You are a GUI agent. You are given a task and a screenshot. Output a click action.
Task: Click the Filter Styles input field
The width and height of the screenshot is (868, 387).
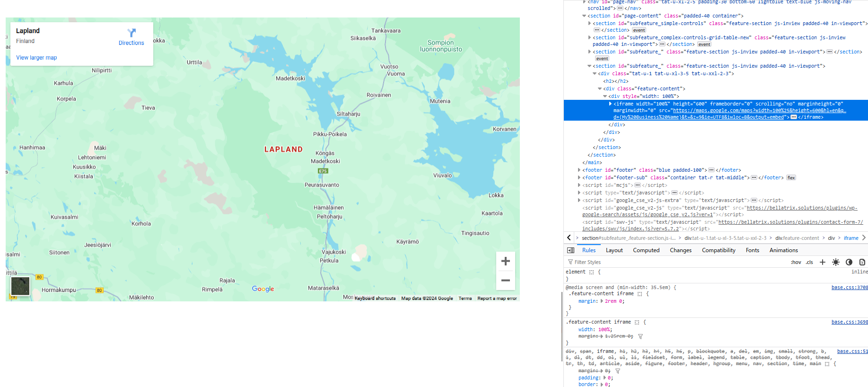(x=676, y=262)
